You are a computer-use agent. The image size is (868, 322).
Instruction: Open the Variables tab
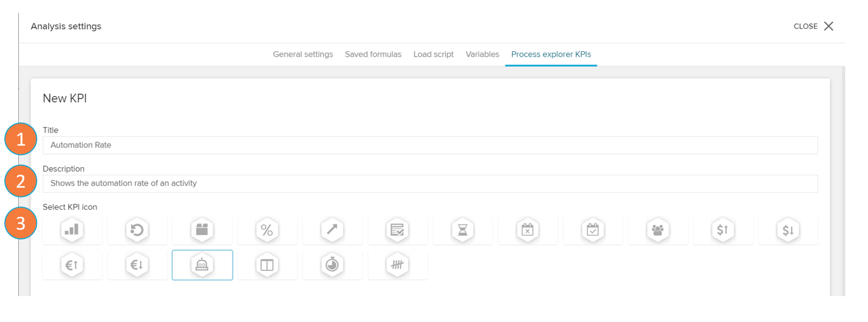coord(482,54)
